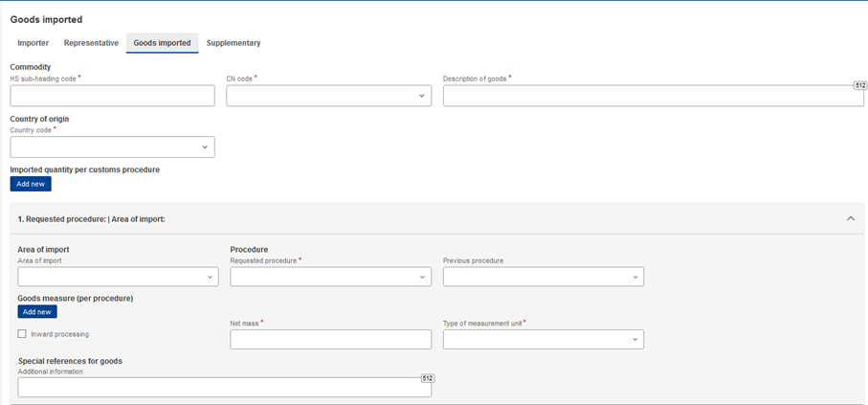This screenshot has height=405, width=868.
Task: Select the Goods imported tab
Action: point(162,43)
